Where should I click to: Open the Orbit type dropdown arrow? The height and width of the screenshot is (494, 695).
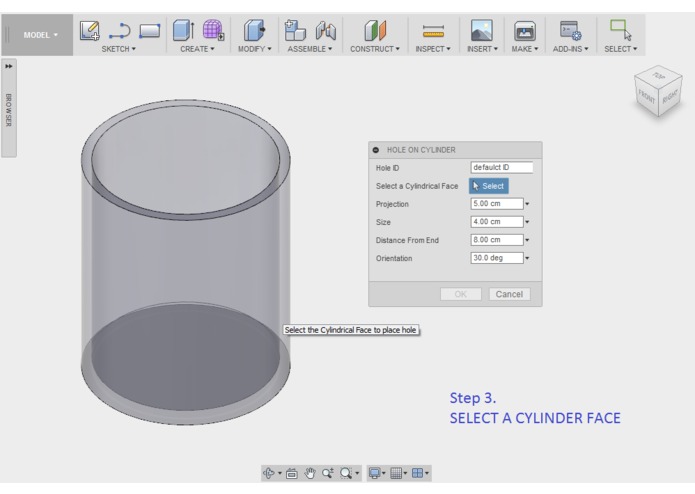tap(280, 474)
